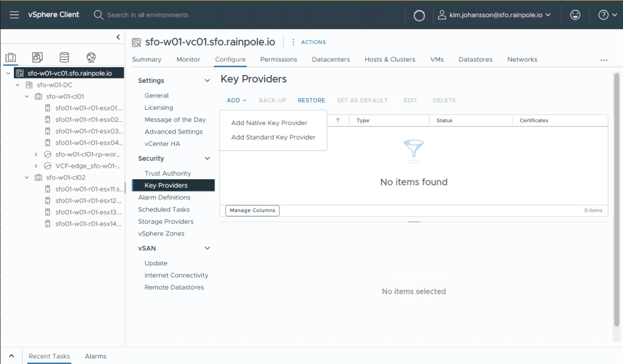Collapse the left inventory sidebar
The width and height of the screenshot is (623, 364).
click(118, 37)
